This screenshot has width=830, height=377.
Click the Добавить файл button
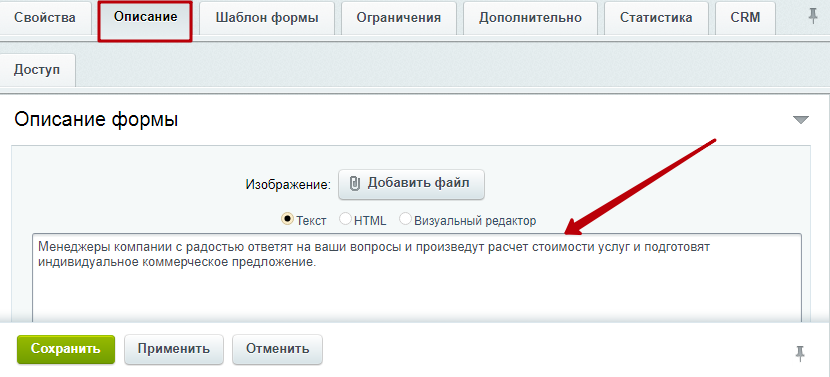click(x=411, y=184)
